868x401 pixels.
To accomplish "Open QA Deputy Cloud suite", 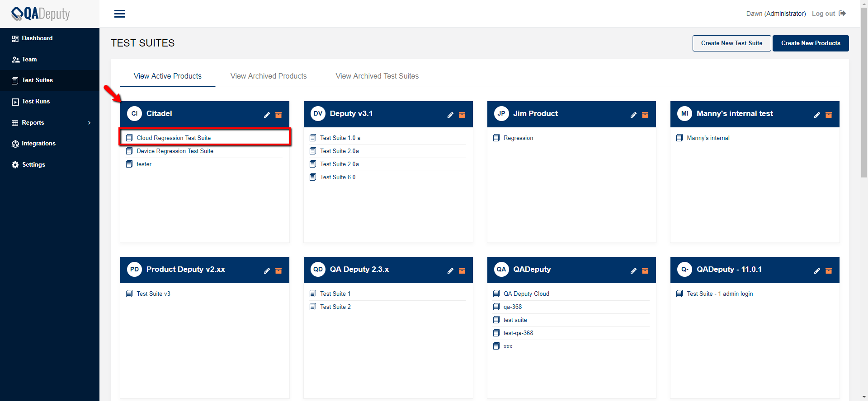I will [526, 294].
